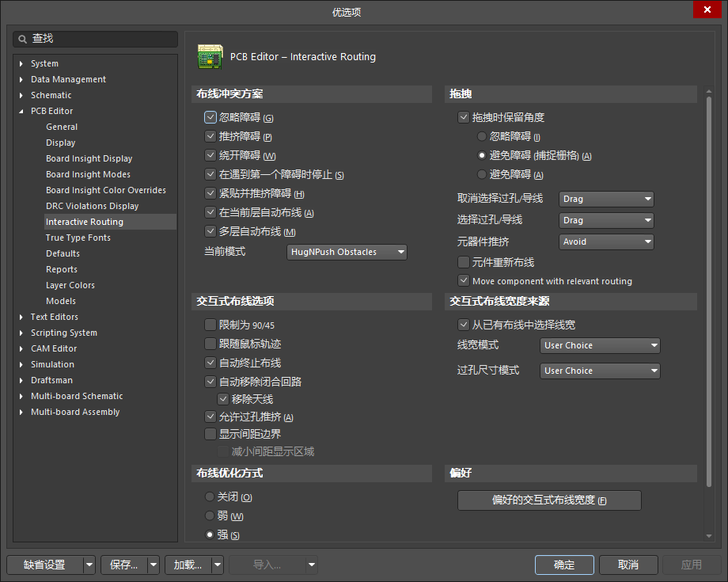Toggle 多层自动布线 (M) checkbox

[210, 231]
